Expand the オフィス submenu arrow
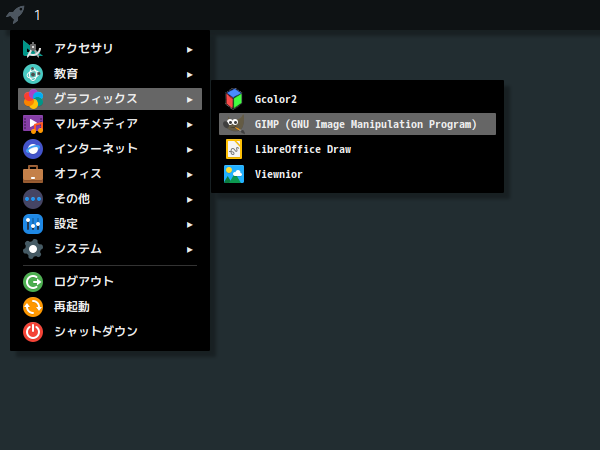This screenshot has height=450, width=600. (x=189, y=174)
